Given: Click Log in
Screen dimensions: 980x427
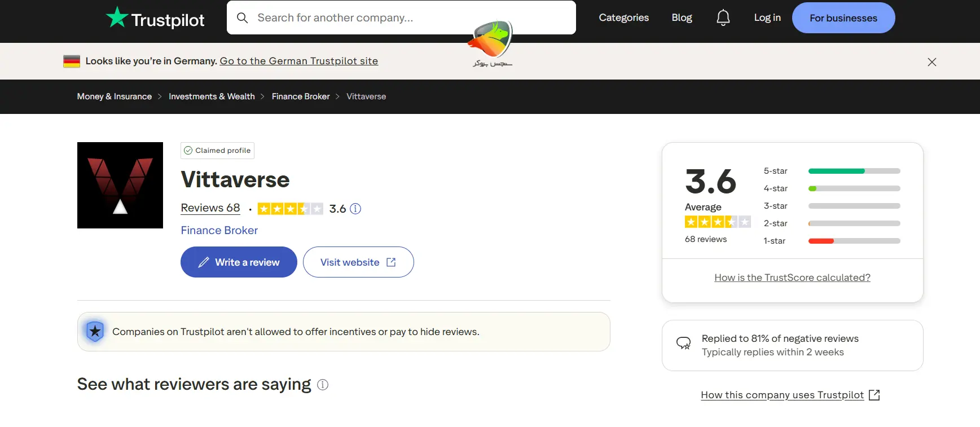Looking at the screenshot, I should click(767, 17).
